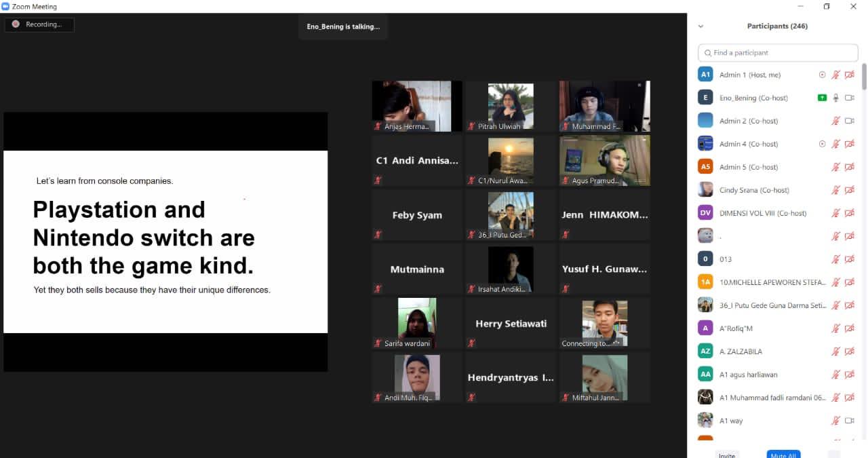Click the Recording... status button

[x=39, y=24]
